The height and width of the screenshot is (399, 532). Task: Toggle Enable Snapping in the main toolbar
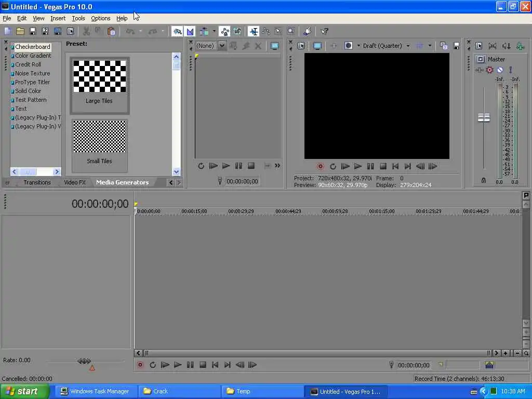point(177,32)
